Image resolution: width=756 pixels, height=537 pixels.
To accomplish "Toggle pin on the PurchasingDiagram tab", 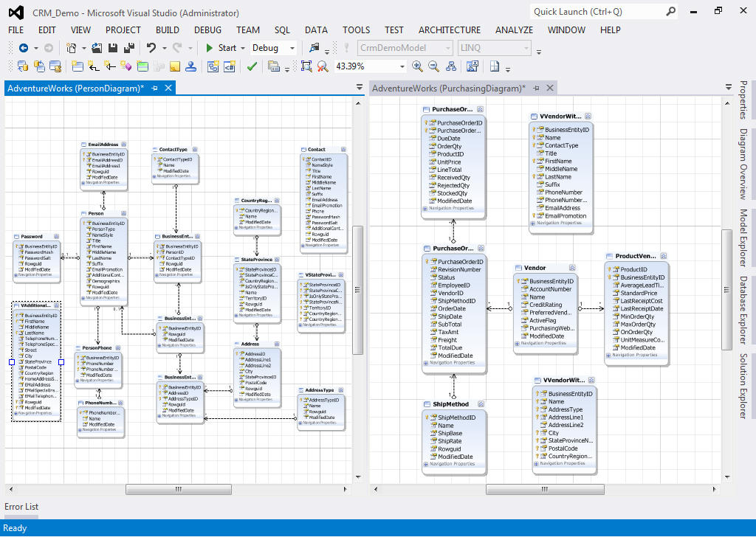I will point(537,89).
